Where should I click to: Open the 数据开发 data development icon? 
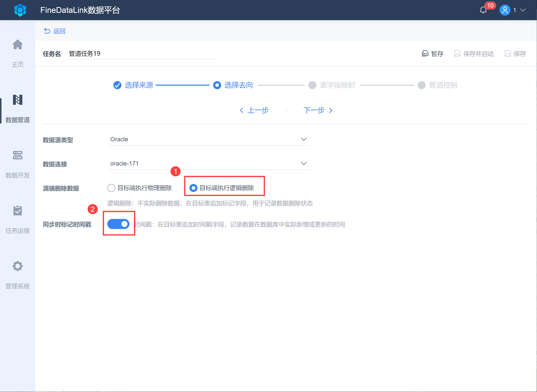point(18,155)
